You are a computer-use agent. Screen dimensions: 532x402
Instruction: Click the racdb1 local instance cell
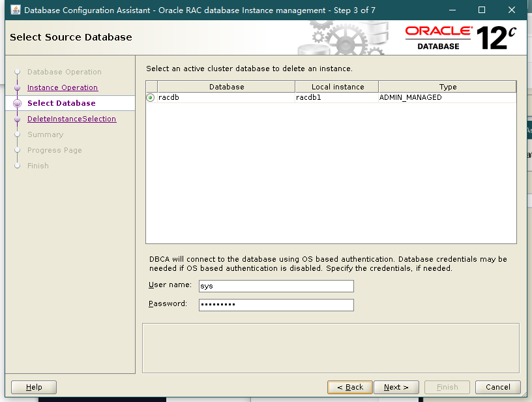(336, 97)
